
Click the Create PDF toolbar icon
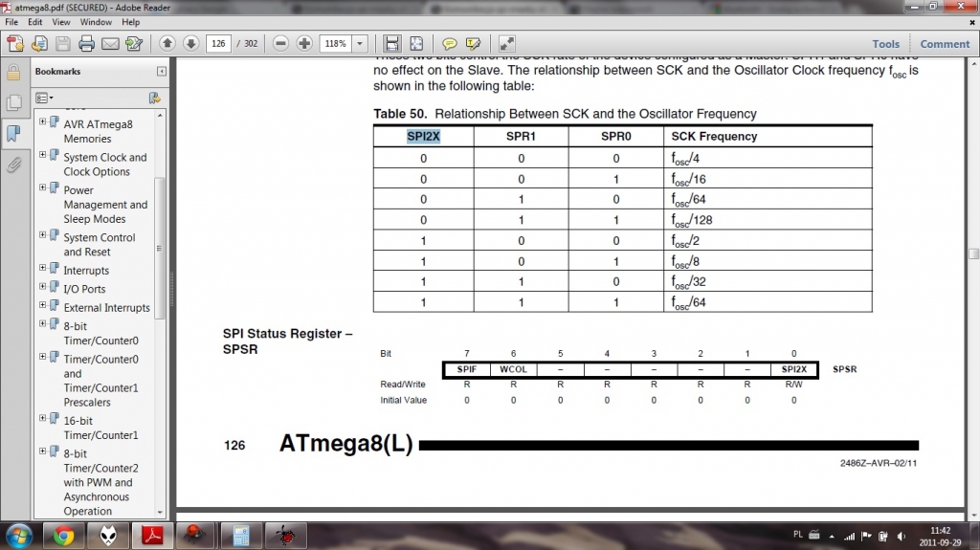(15, 44)
